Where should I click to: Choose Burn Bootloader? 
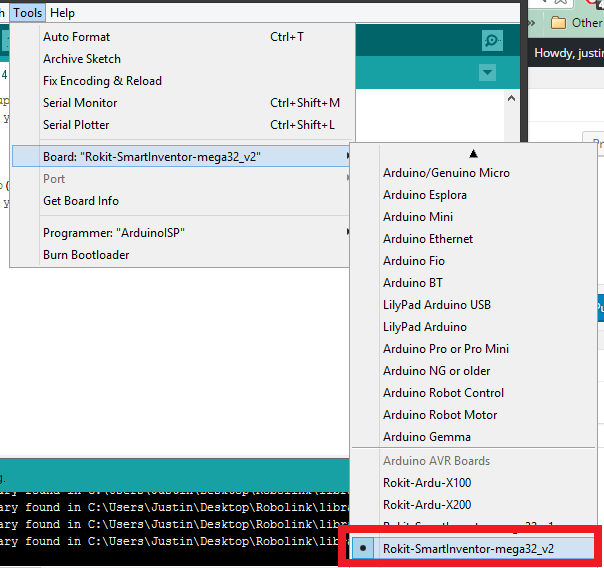(181, 255)
